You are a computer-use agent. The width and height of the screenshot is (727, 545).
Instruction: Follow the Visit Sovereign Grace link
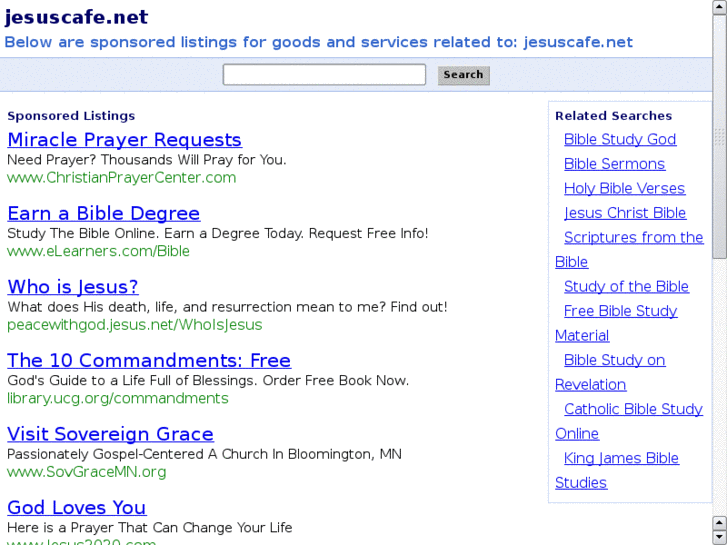[110, 434]
